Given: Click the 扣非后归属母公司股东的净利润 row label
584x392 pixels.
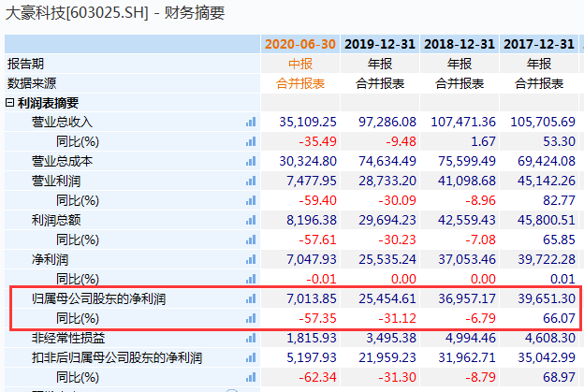Looking at the screenshot, I should click(117, 357).
